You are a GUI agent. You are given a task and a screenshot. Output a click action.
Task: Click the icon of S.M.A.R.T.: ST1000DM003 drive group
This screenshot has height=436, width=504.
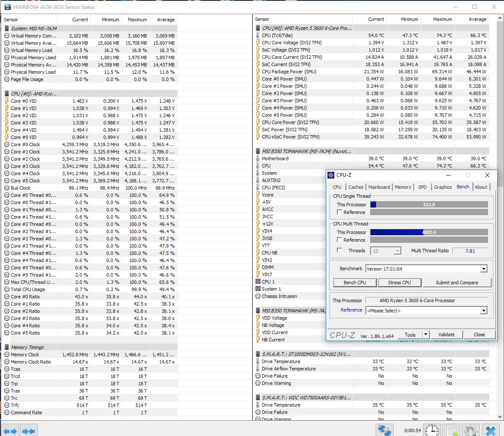click(x=258, y=354)
